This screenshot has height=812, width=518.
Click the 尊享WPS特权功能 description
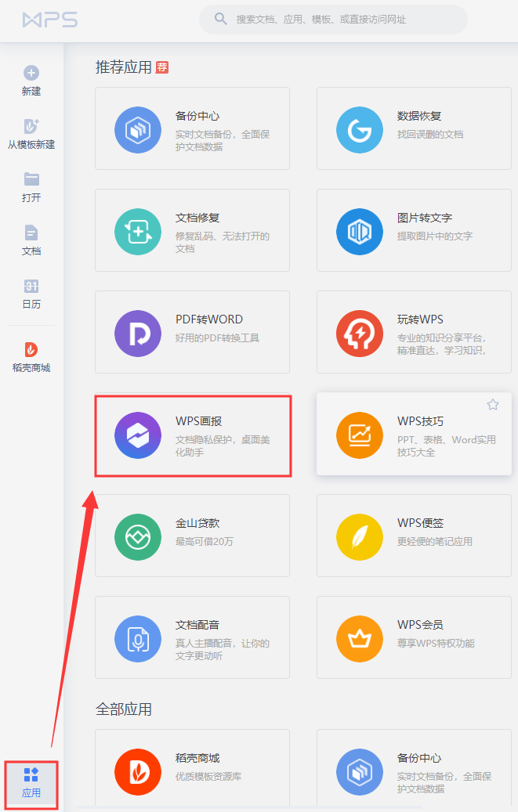(436, 643)
